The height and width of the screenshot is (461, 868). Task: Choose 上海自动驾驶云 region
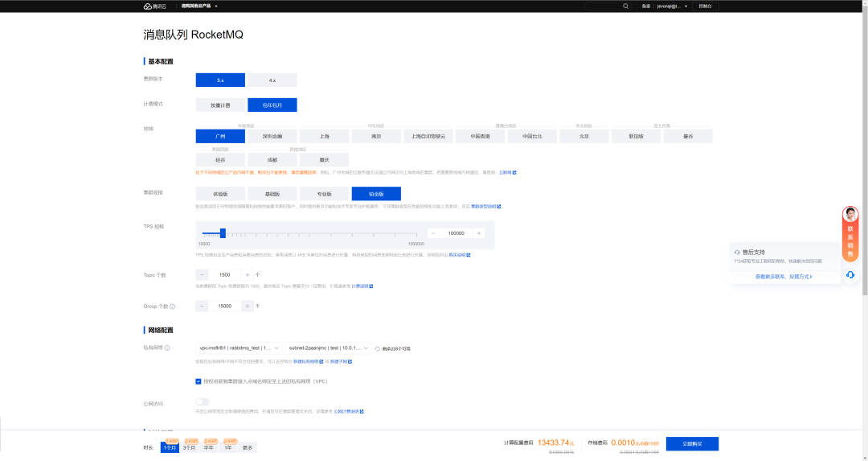(x=428, y=136)
